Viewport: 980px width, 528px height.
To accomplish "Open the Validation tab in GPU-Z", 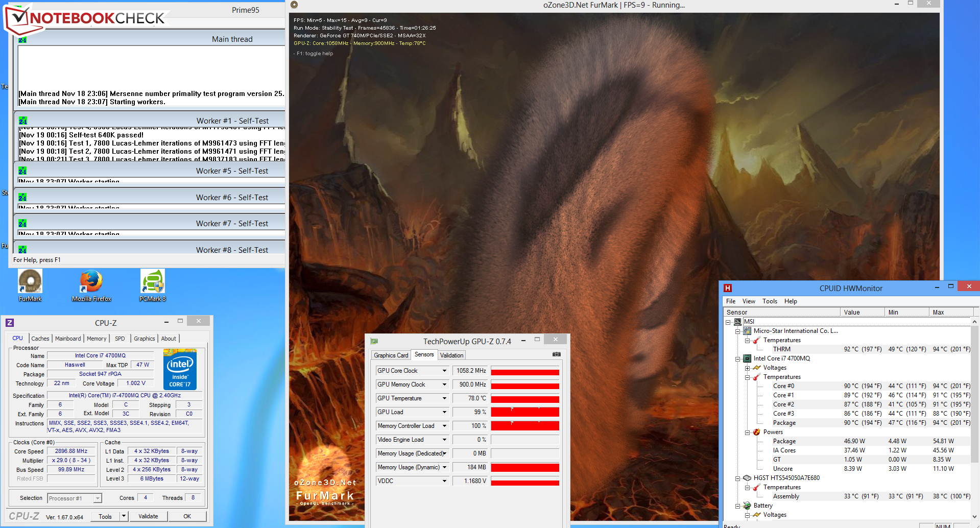I will point(452,355).
